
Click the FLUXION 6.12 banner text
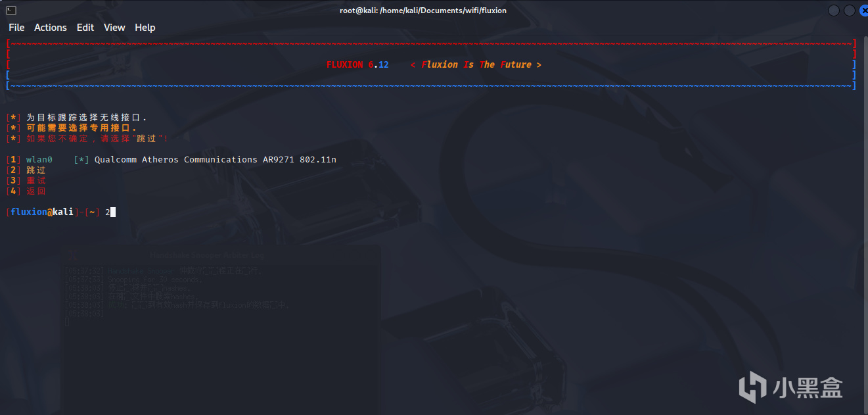[x=357, y=64]
